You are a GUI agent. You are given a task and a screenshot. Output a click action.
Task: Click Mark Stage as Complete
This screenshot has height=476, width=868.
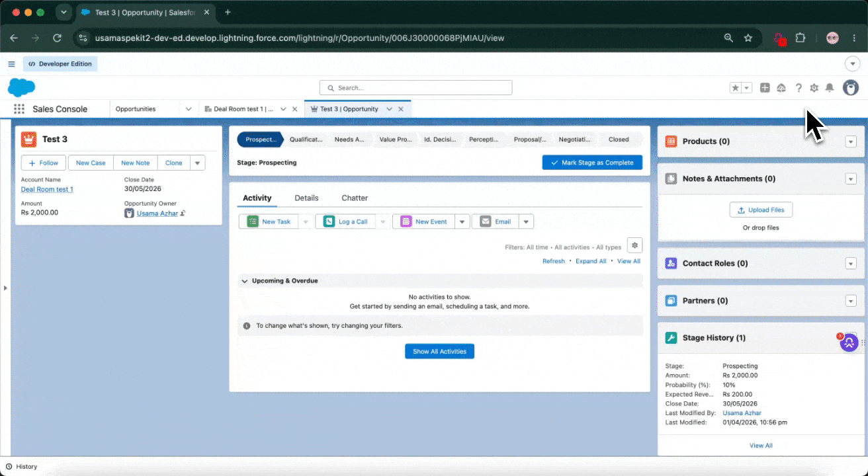pyautogui.click(x=592, y=163)
